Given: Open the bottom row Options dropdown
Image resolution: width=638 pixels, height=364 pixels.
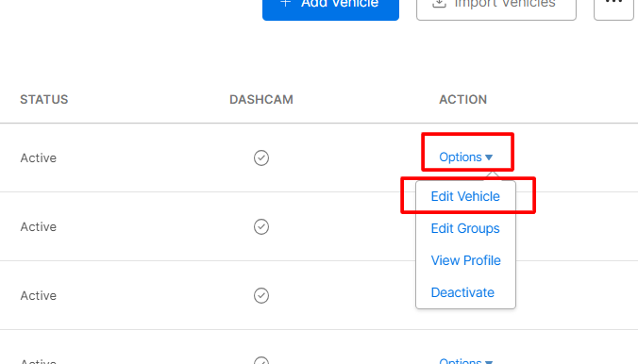Looking at the screenshot, I should click(466, 361).
